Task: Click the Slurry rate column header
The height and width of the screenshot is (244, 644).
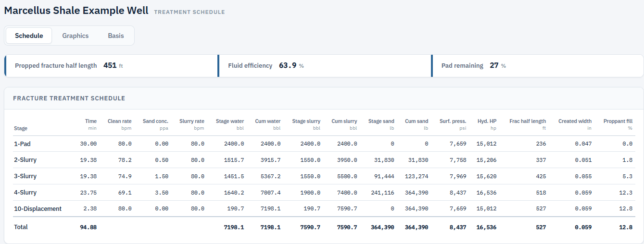Action: (x=191, y=124)
